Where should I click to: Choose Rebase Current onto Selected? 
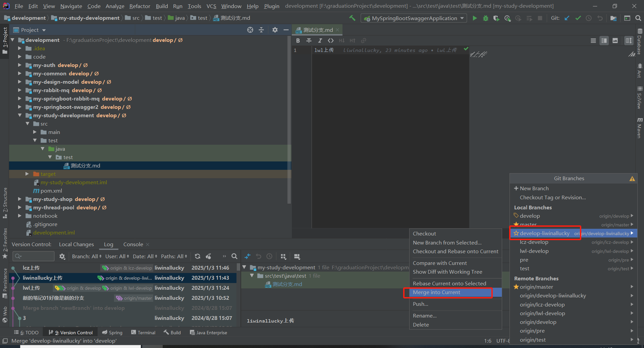[x=455, y=284]
